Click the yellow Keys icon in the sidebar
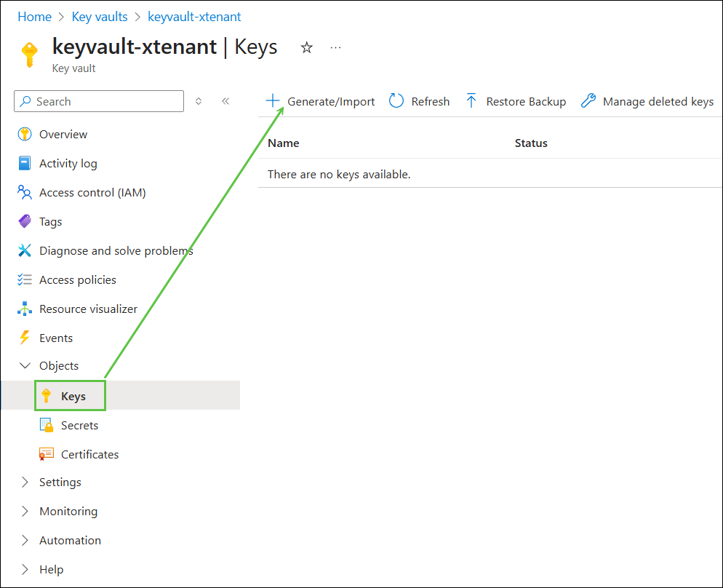This screenshot has width=723, height=588. (46, 396)
